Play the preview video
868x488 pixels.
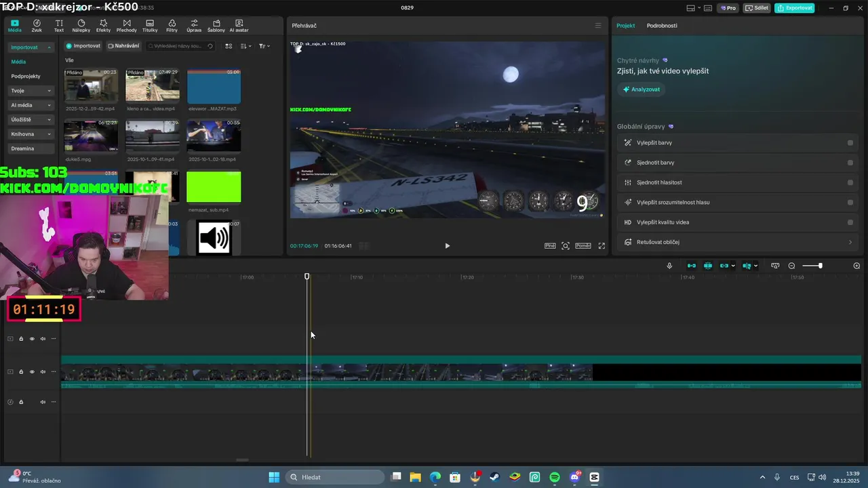pos(447,246)
